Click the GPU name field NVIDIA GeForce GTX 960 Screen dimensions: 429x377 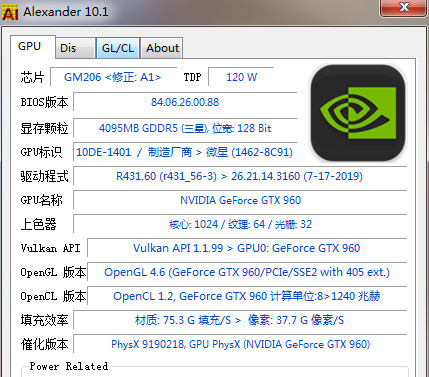(x=240, y=200)
